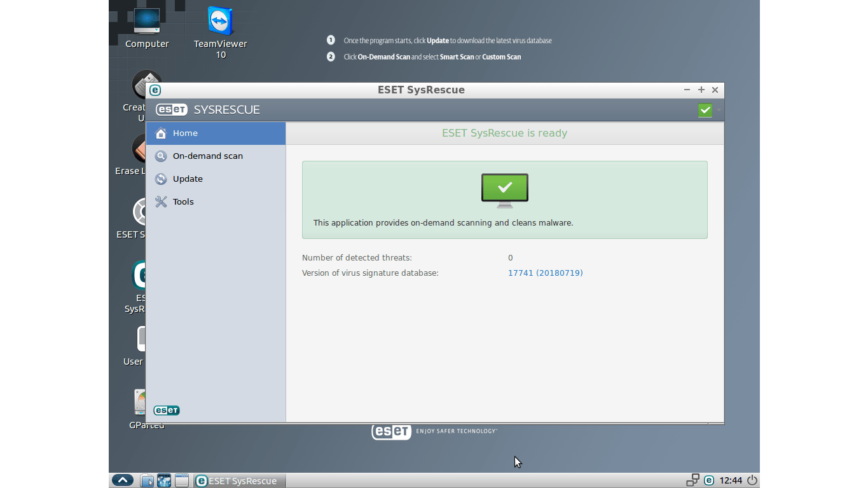Open the network tray icon
868x488 pixels.
[692, 480]
